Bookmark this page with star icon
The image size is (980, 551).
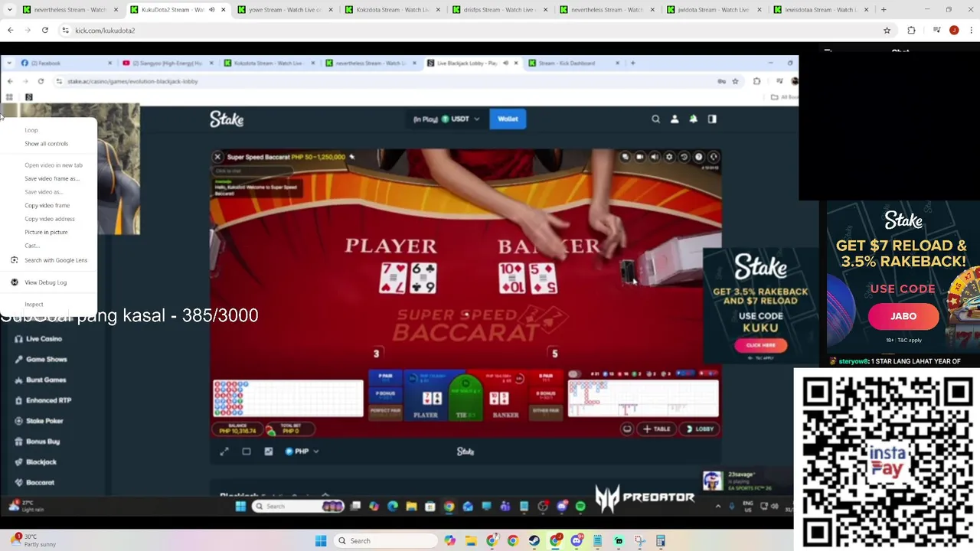[887, 31]
